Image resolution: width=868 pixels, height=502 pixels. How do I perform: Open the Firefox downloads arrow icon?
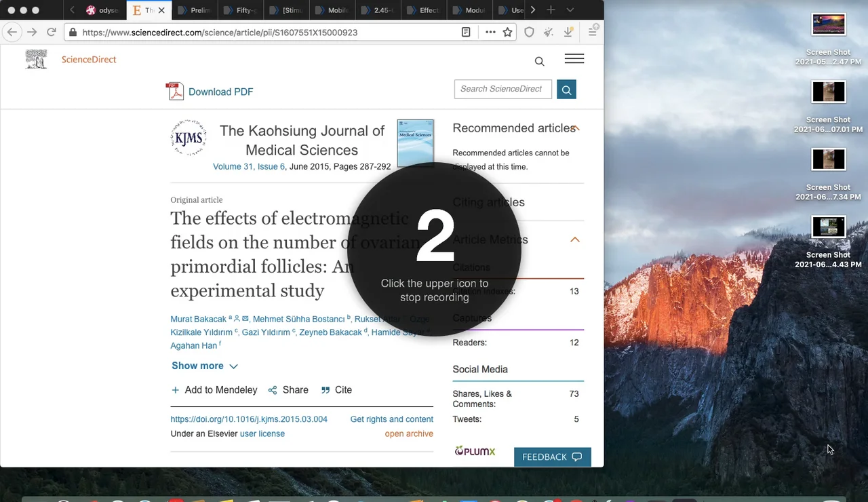[x=569, y=32]
